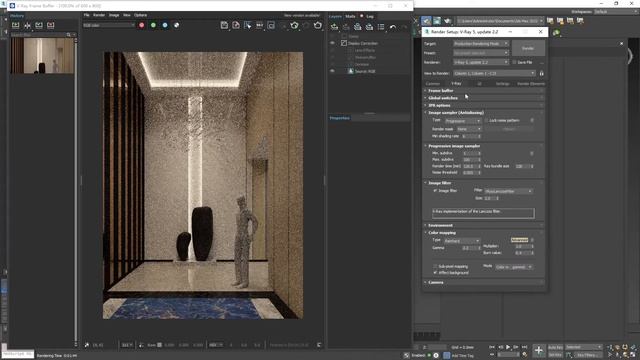Play the animation in 3ds Max
Image resolution: width=640 pixels, height=360 pixels.
pyautogui.click(x=508, y=347)
